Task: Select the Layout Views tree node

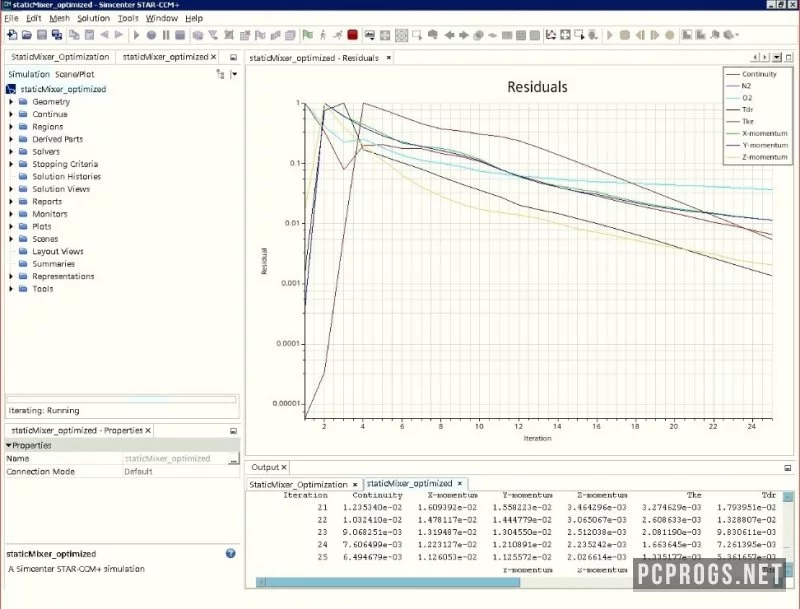Action: pos(58,251)
